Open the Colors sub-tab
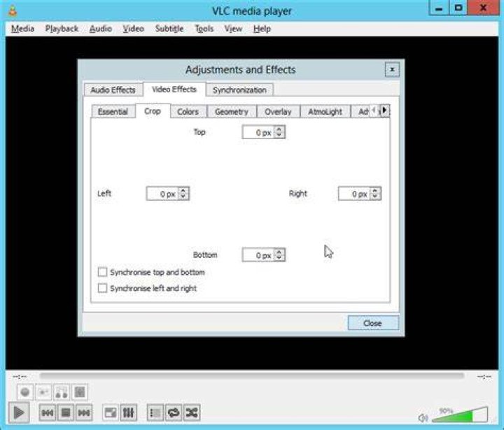504x430 pixels. coord(188,111)
